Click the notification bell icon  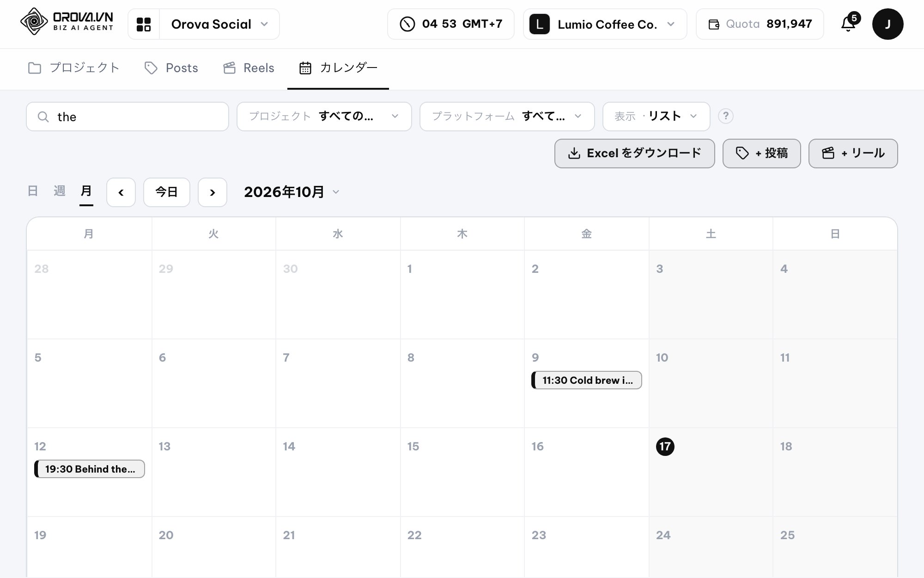(x=848, y=24)
